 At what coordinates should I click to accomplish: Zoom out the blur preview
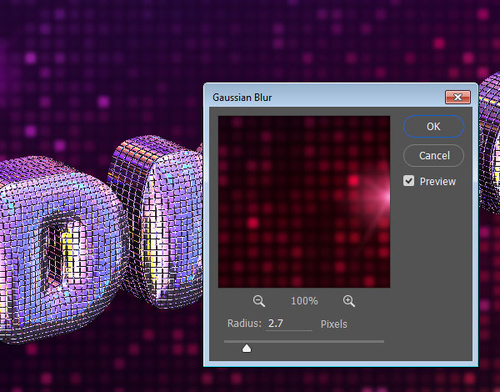tap(259, 301)
